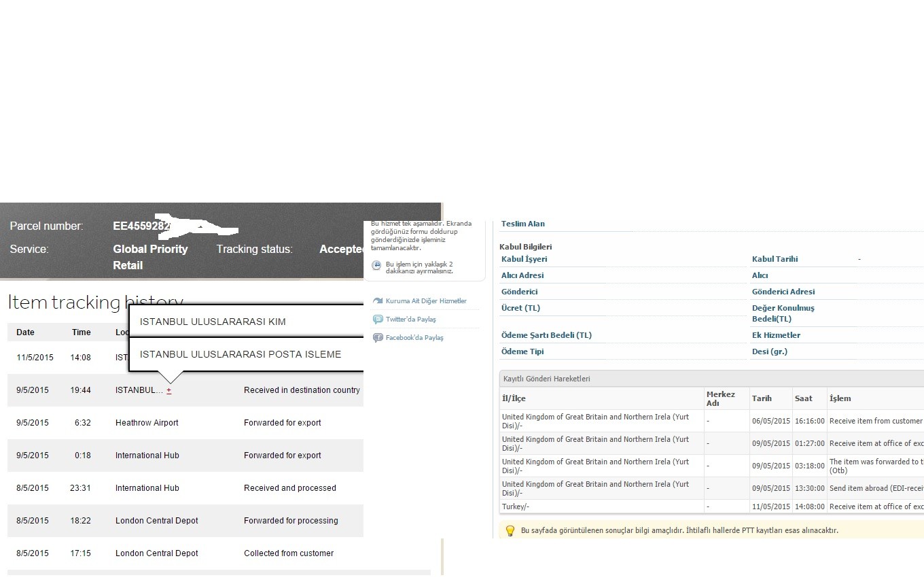
Task: Click the 'Item tracking history' heading
Action: (x=95, y=303)
